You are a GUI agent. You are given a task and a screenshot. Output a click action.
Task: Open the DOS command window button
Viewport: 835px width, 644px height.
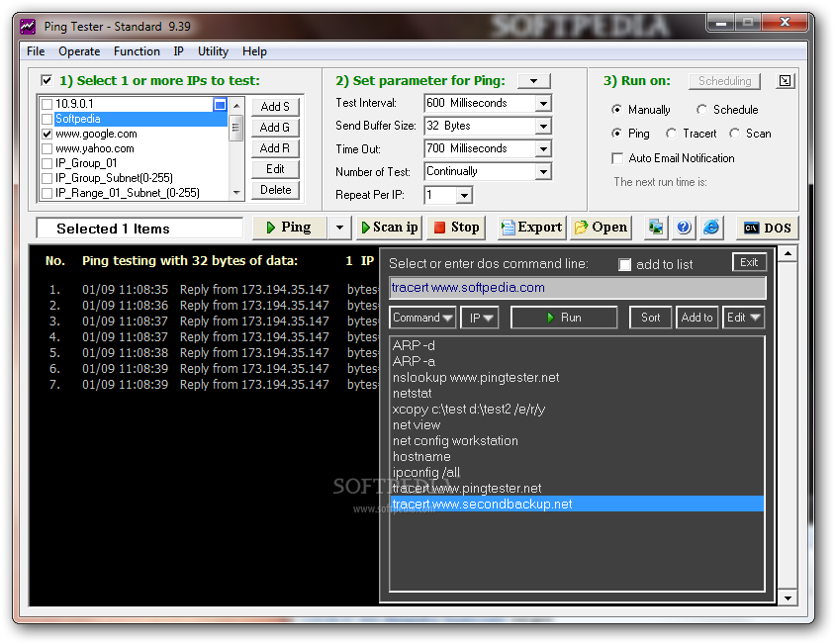click(x=768, y=228)
